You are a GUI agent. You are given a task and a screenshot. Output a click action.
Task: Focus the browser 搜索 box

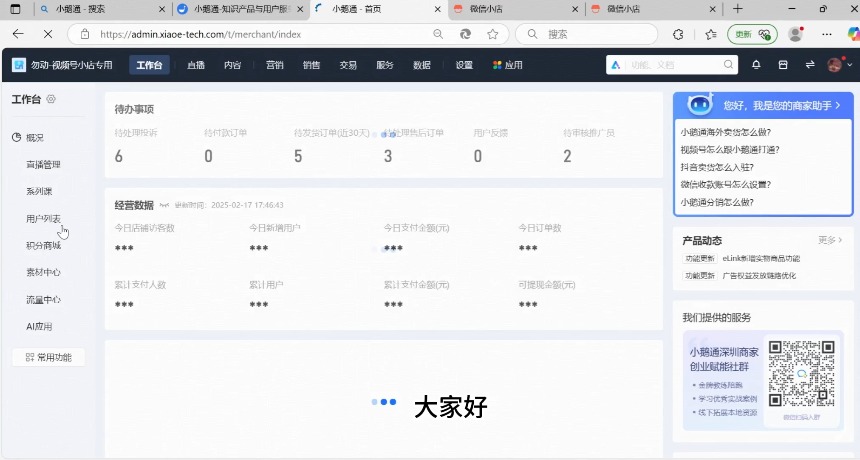[586, 34]
